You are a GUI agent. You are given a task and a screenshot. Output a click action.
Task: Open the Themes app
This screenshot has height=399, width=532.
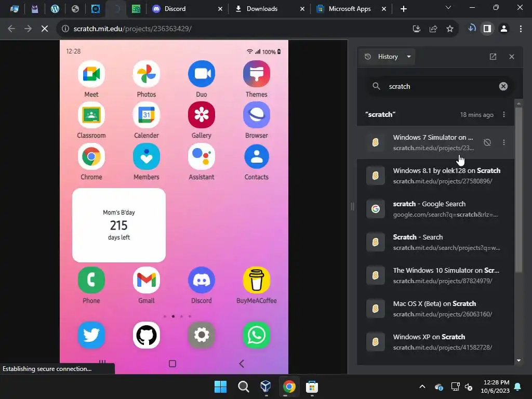coord(257,74)
